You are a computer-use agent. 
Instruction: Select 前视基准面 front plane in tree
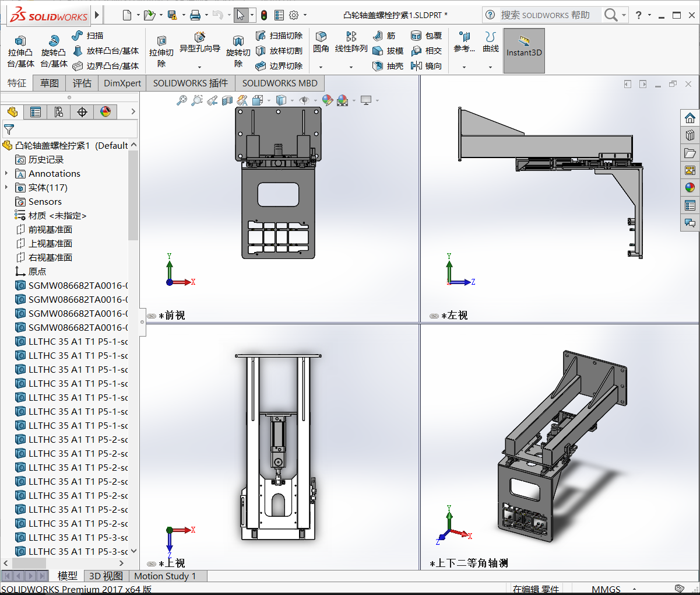pyautogui.click(x=44, y=229)
